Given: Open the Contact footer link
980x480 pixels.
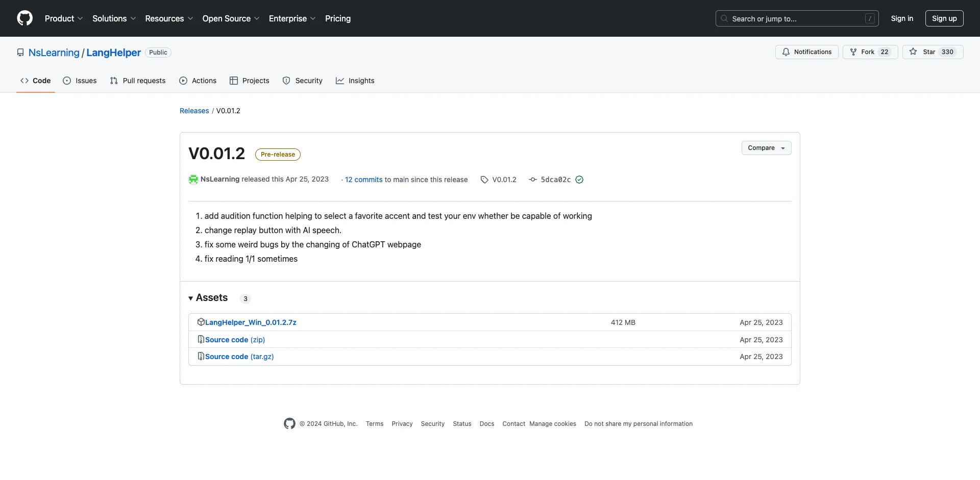Looking at the screenshot, I should coord(513,424).
